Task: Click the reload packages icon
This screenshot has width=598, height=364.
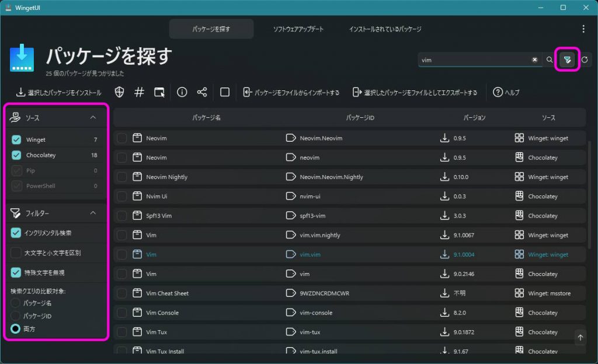Action: 584,60
